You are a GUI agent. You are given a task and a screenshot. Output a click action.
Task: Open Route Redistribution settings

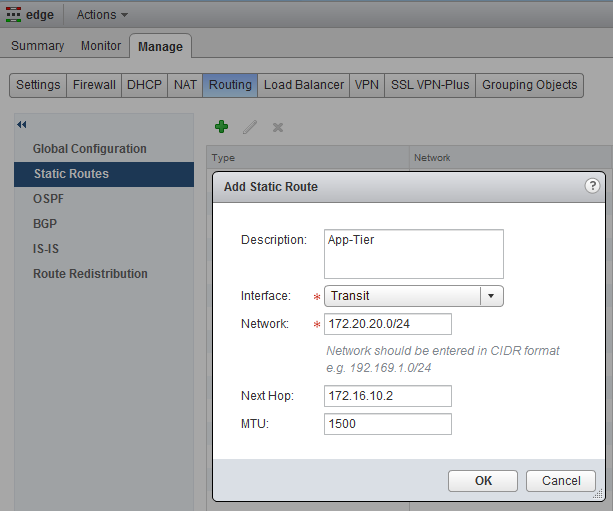[90, 274]
